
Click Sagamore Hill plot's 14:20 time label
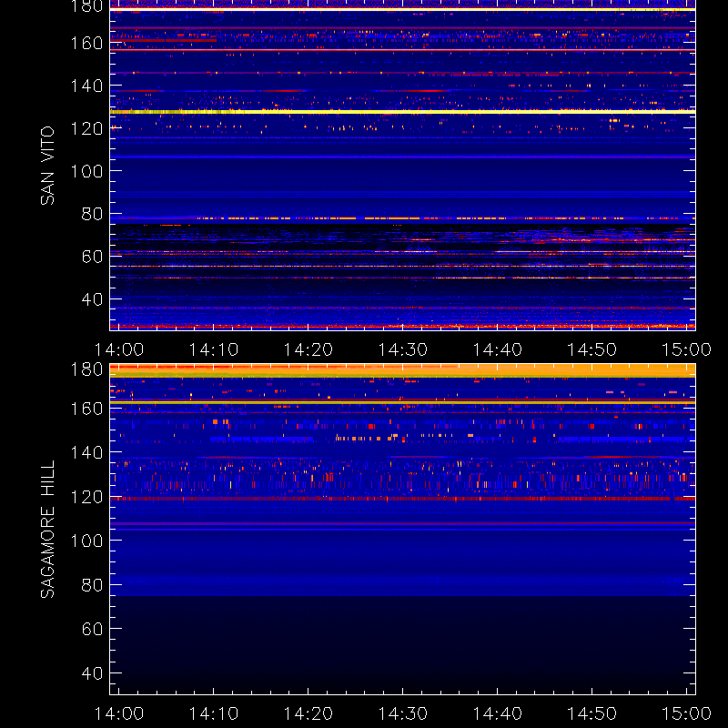pyautogui.click(x=308, y=713)
